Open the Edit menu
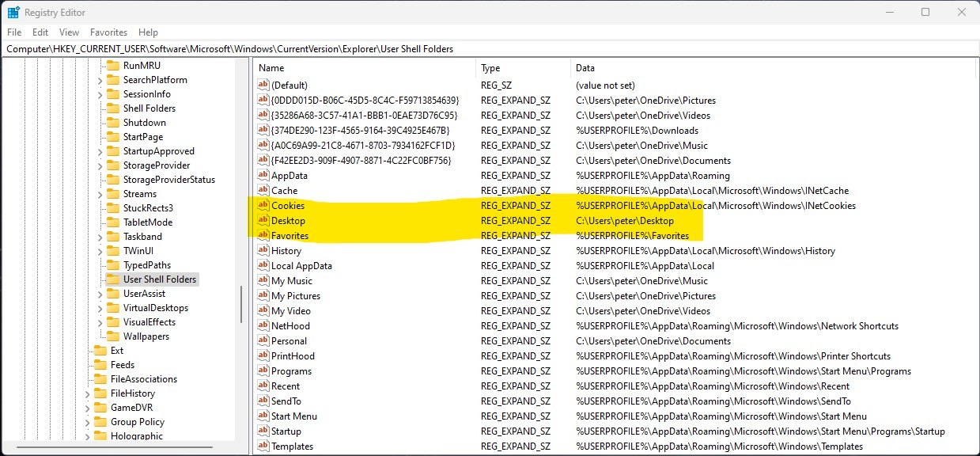 [40, 32]
